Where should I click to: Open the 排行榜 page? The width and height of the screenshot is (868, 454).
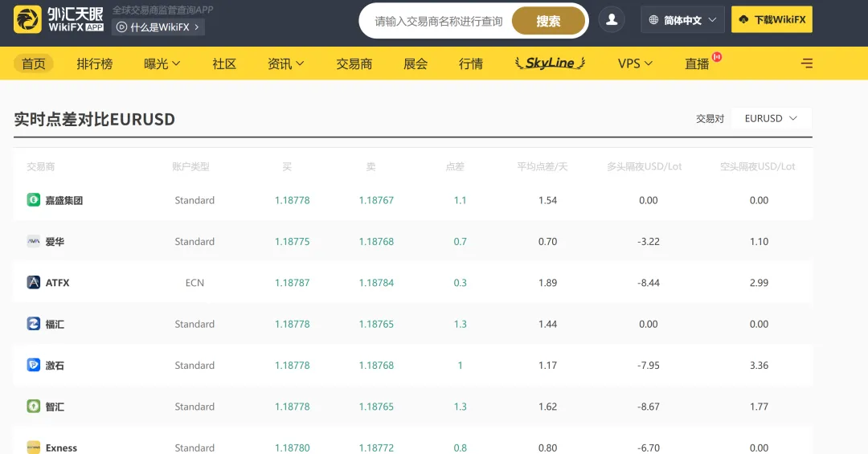tap(95, 63)
